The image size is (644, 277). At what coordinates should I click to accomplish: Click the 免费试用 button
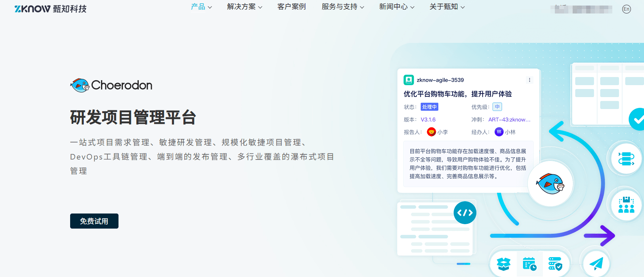[x=94, y=221]
